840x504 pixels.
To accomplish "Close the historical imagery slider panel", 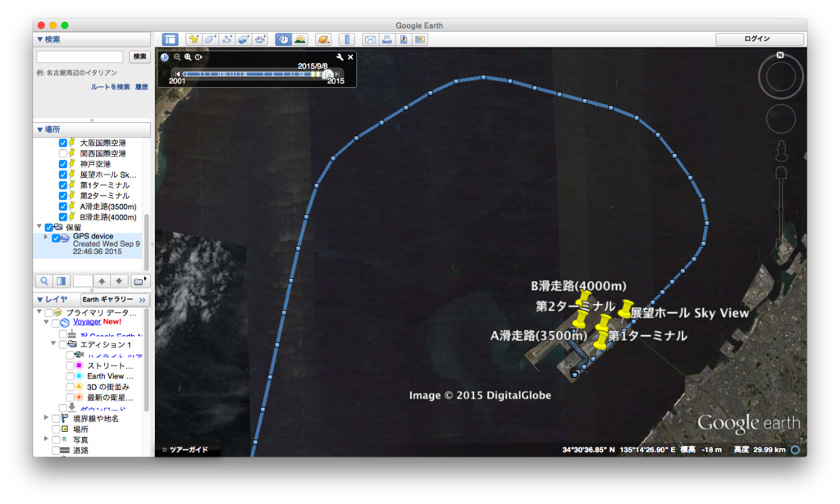I will [350, 57].
